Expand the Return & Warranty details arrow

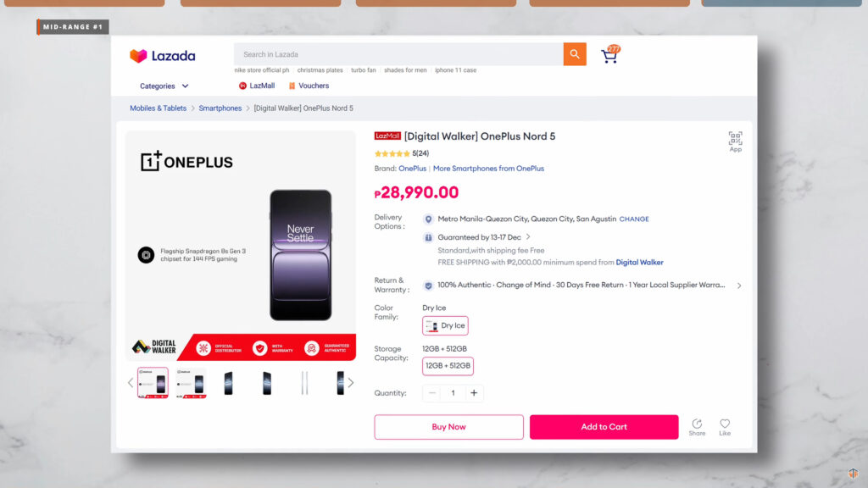[739, 286]
